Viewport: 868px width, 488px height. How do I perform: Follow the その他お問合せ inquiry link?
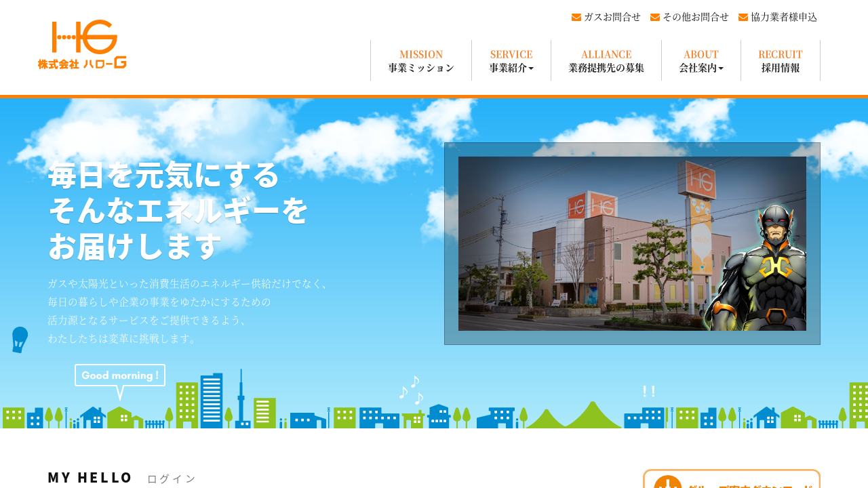click(695, 17)
